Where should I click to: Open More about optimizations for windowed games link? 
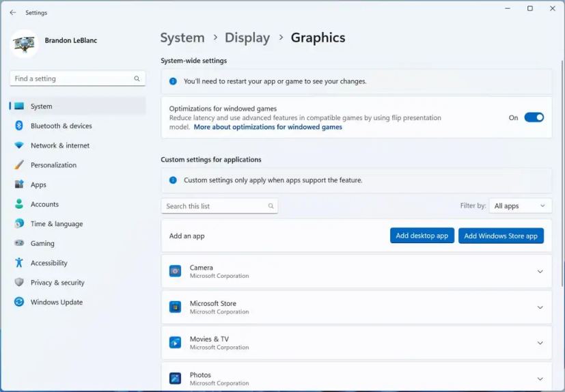(268, 127)
